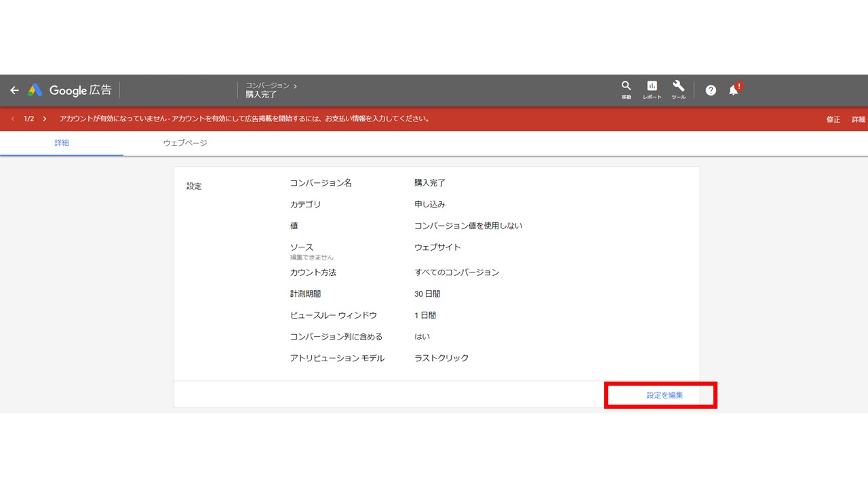This screenshot has height=488, width=868.
Task: Show next alert with right chevron
Action: [x=45, y=119]
